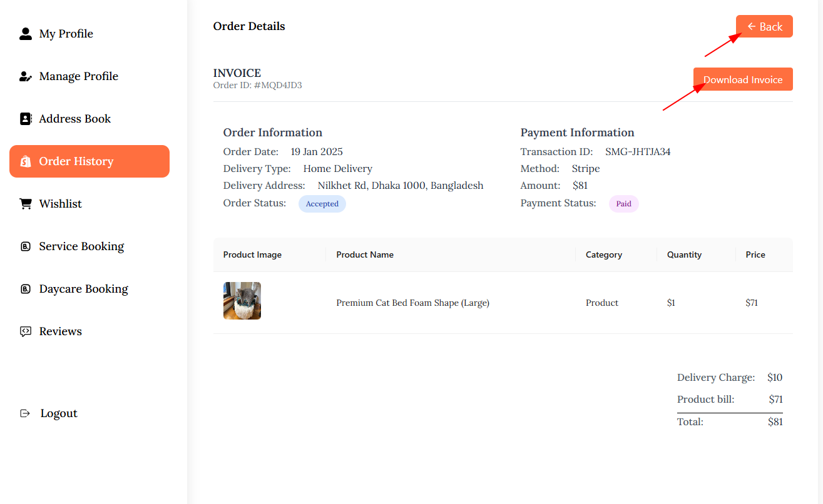This screenshot has width=823, height=504.
Task: Click the My Profile user icon
Action: point(26,34)
